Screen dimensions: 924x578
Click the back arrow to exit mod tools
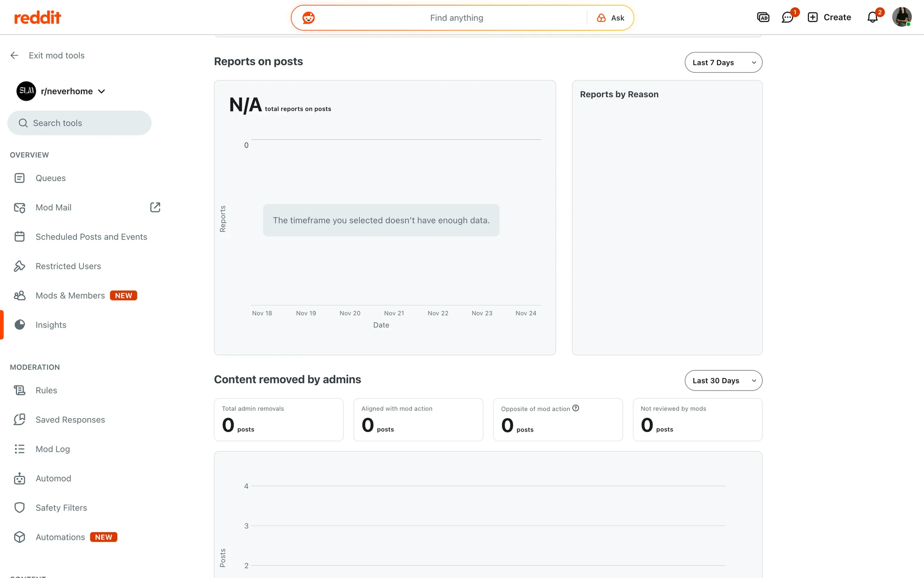pos(14,55)
